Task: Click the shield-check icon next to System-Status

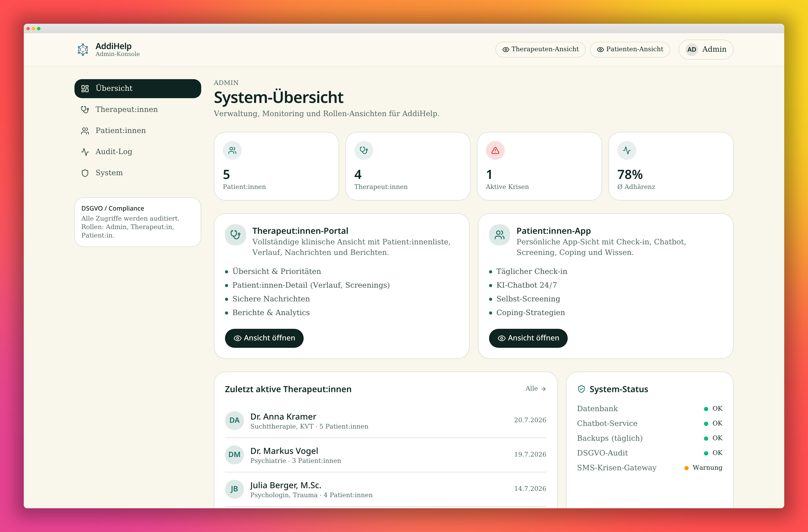Action: 581,389
